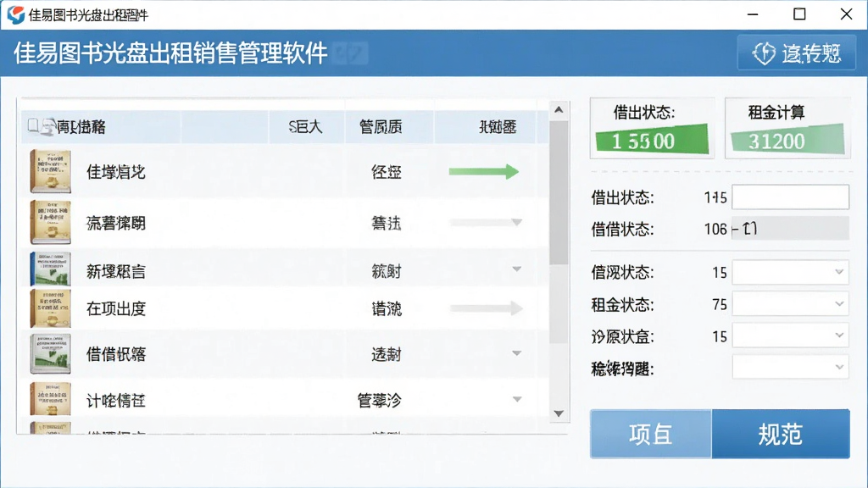Screen dimensions: 868x488
Task: Tick the select-all checkbox in the list header
Action: [x=33, y=125]
